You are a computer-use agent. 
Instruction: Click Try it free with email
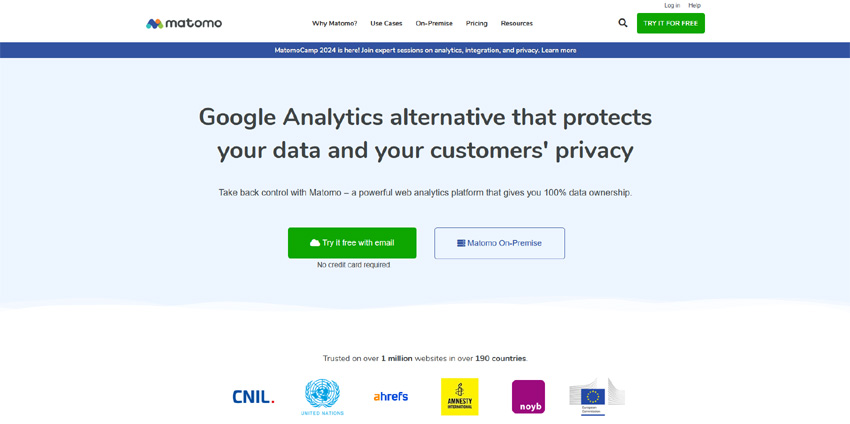pyautogui.click(x=352, y=243)
